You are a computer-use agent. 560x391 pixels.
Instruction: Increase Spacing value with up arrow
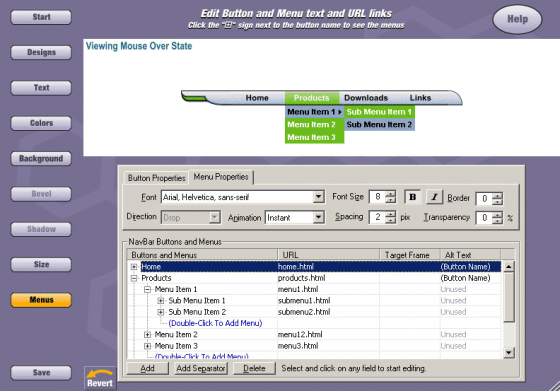(391, 214)
